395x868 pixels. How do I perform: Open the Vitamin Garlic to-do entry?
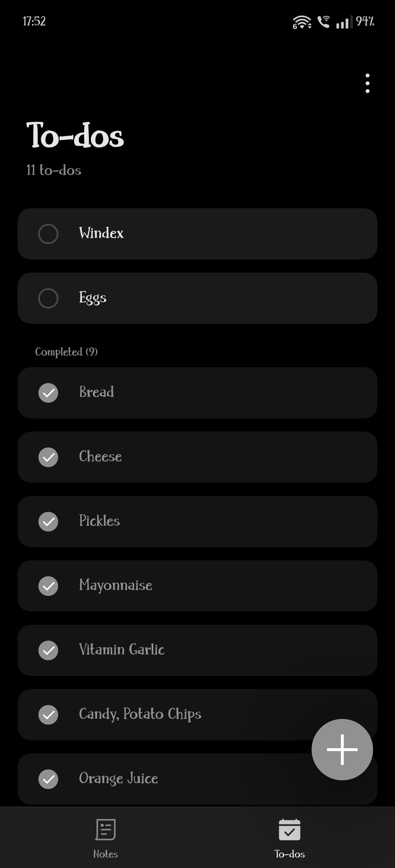click(197, 650)
